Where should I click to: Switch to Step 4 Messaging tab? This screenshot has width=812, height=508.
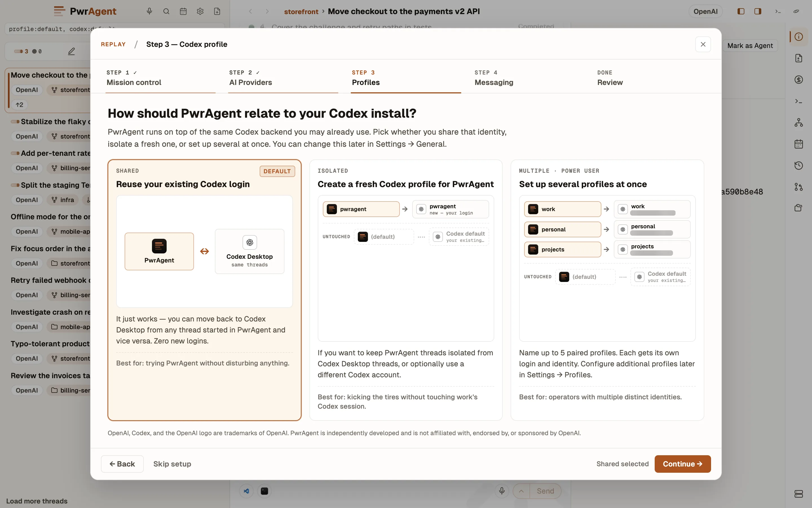(528, 78)
